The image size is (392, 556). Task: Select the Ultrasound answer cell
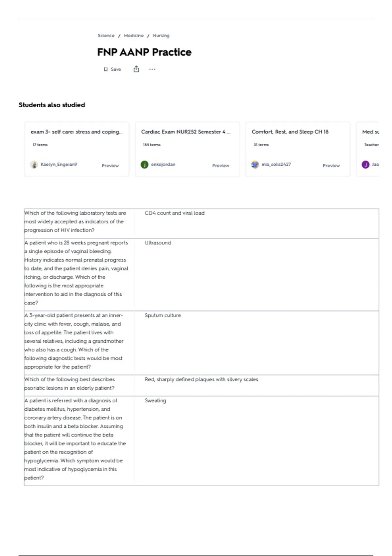[257, 275]
